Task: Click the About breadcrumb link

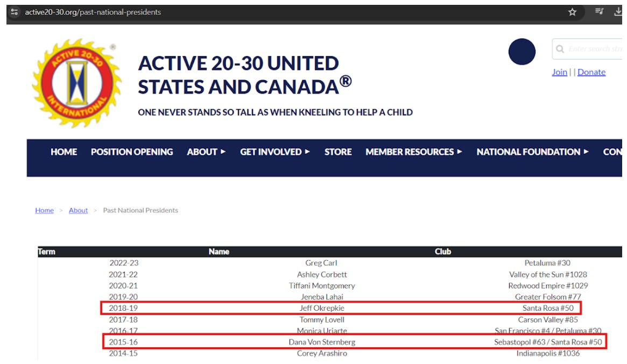Action: click(x=78, y=210)
